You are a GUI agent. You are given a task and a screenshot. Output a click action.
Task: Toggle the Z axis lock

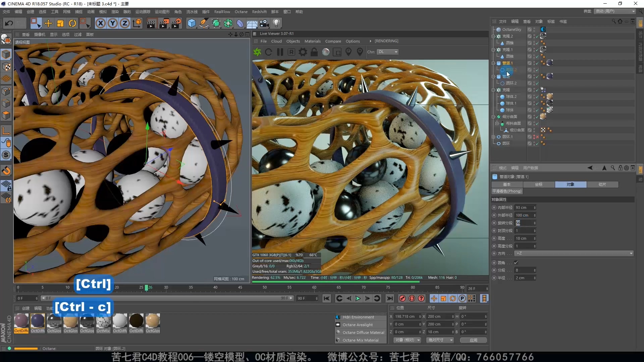coord(125,23)
